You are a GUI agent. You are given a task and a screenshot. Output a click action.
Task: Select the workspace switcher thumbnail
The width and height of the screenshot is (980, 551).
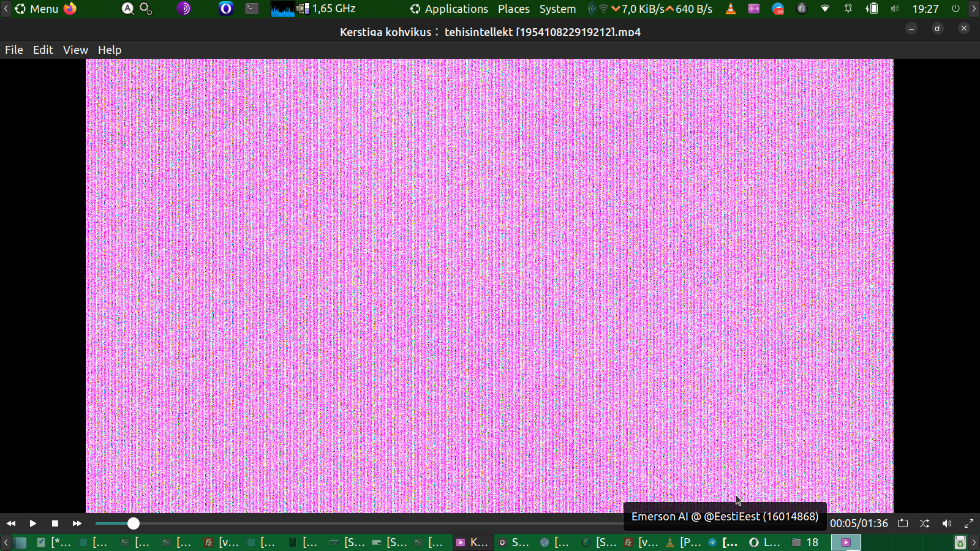tap(846, 542)
